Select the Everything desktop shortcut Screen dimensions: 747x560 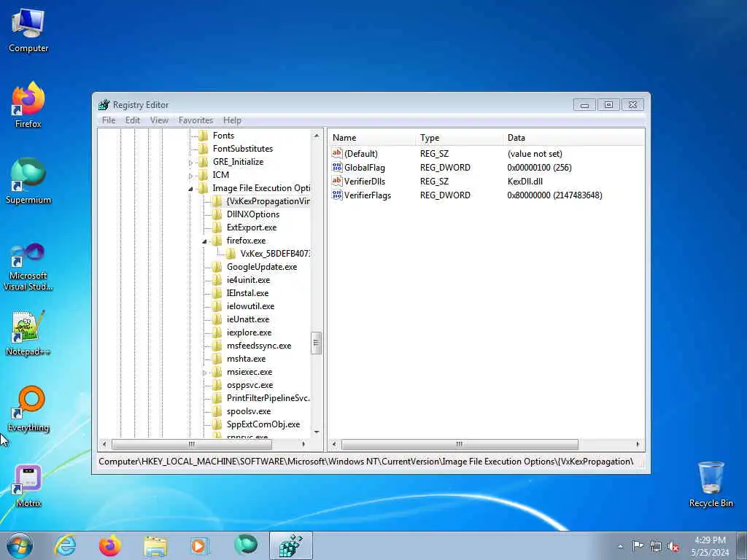tap(28, 408)
